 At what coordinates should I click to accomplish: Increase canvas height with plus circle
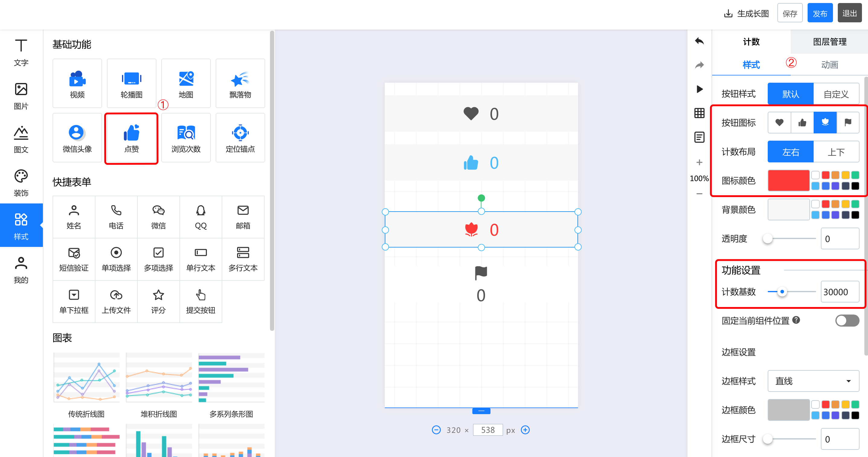[x=525, y=430]
